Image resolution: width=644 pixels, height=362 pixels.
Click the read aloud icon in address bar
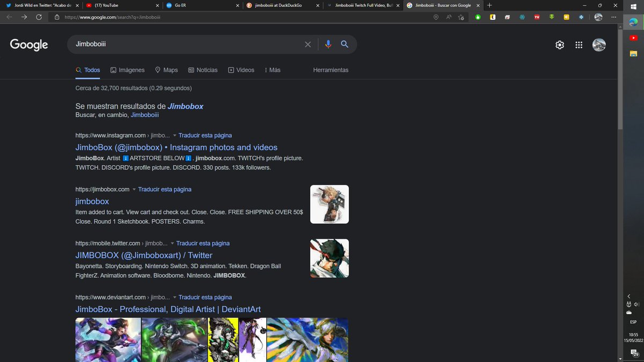pos(449,17)
